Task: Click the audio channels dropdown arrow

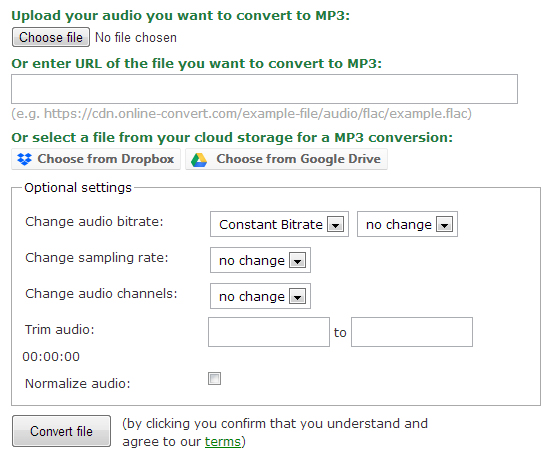Action: (298, 296)
